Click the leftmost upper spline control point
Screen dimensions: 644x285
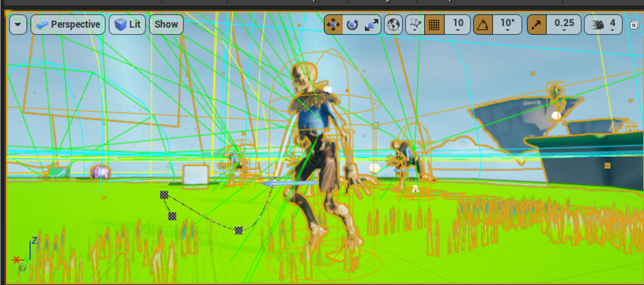click(x=164, y=195)
